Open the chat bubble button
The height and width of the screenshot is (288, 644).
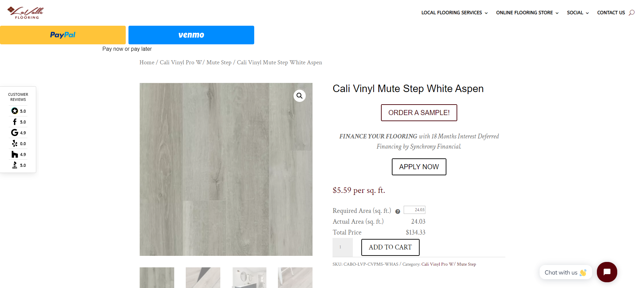[x=607, y=272]
